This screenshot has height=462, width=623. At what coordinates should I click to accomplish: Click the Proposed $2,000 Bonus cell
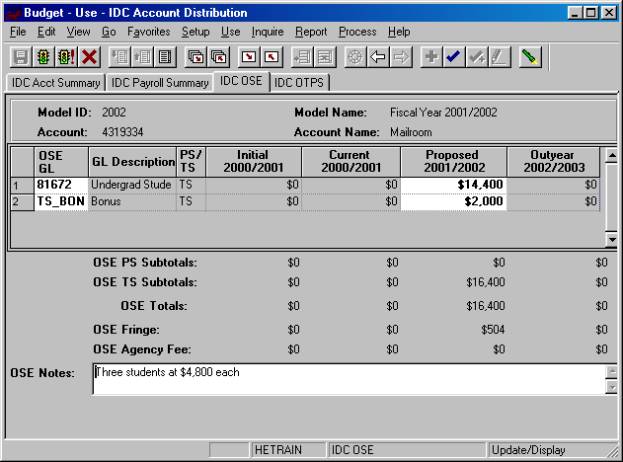453,201
